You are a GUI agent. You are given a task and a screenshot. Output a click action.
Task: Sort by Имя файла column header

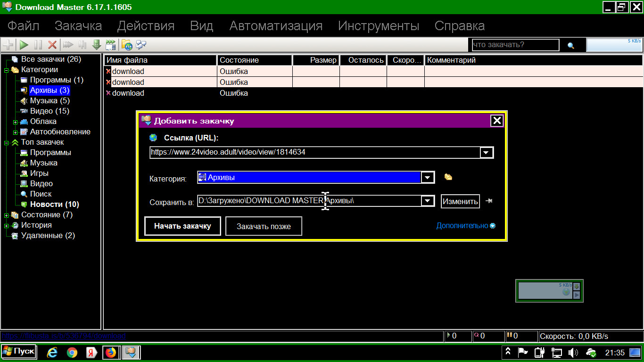click(x=160, y=60)
